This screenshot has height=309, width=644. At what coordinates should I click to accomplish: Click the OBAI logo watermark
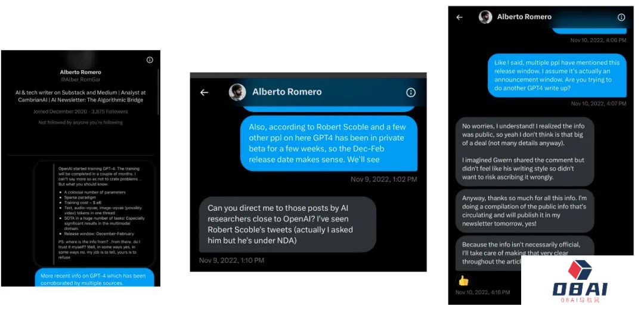point(580,281)
